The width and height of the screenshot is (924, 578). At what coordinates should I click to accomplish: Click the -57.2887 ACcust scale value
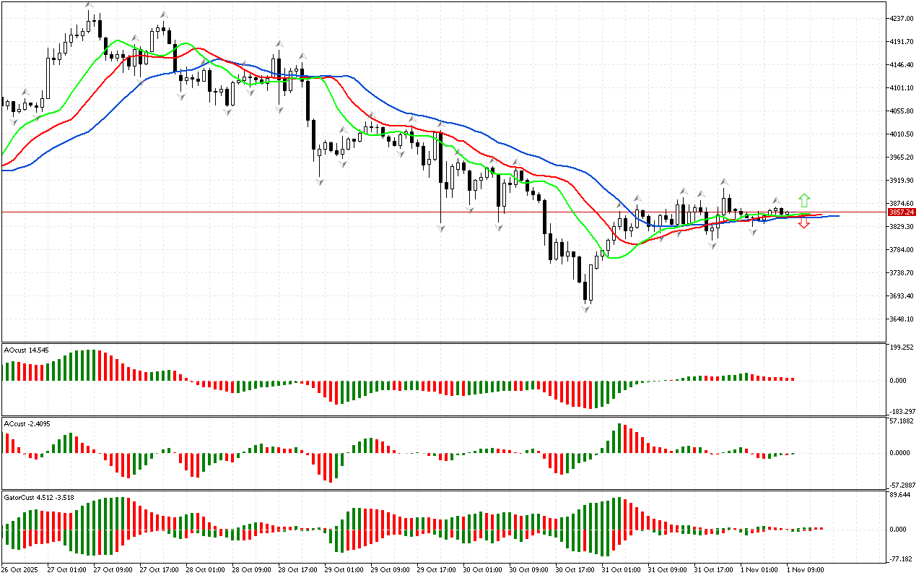[x=903, y=485]
